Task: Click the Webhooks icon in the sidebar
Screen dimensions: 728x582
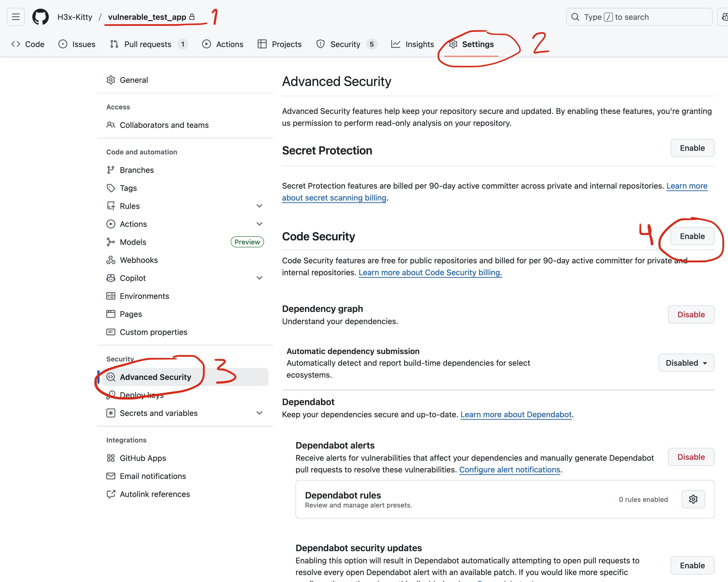Action: click(x=111, y=260)
